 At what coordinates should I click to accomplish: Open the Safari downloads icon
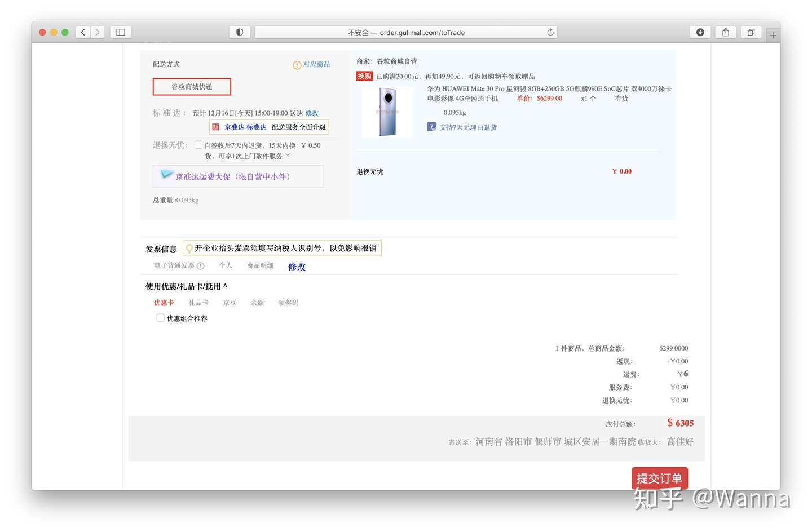pos(700,32)
